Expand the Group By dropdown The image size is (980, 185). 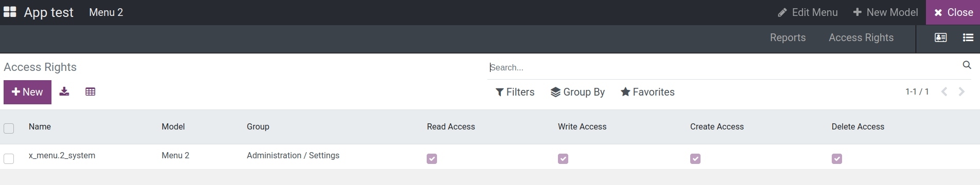(577, 92)
